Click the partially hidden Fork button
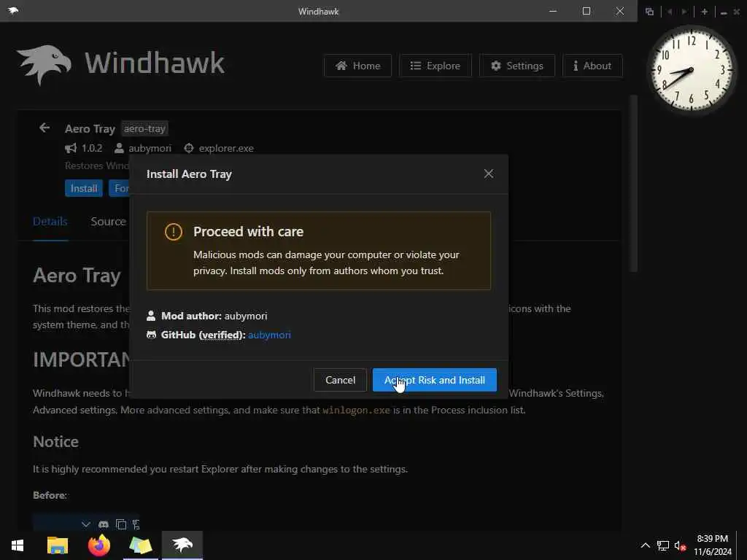Viewport: 747px width, 560px height. pyautogui.click(x=119, y=188)
